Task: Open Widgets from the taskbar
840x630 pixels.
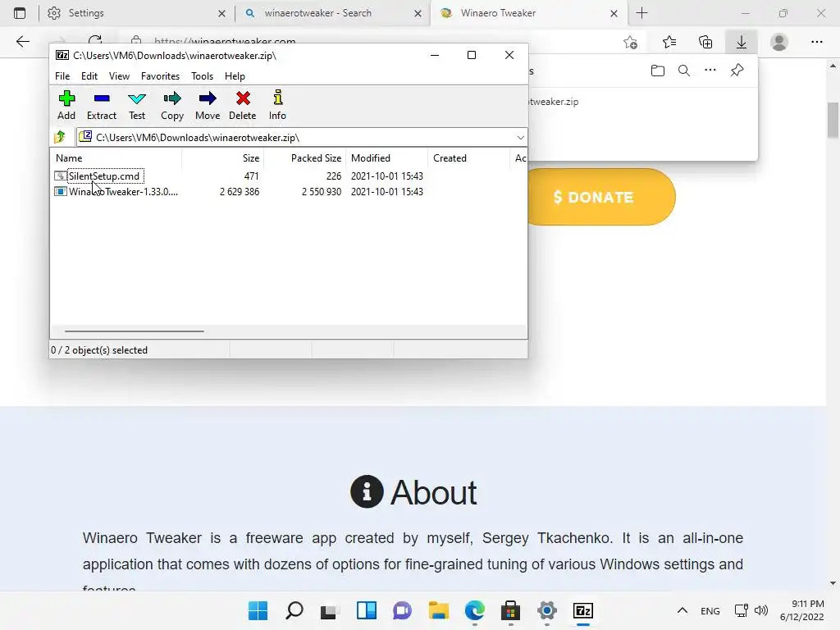Action: pyautogui.click(x=367, y=610)
